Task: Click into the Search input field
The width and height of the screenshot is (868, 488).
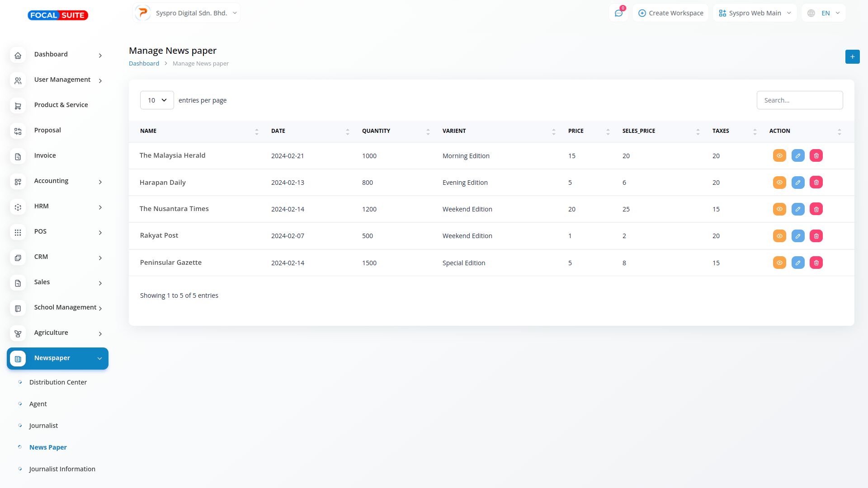Action: tap(799, 100)
